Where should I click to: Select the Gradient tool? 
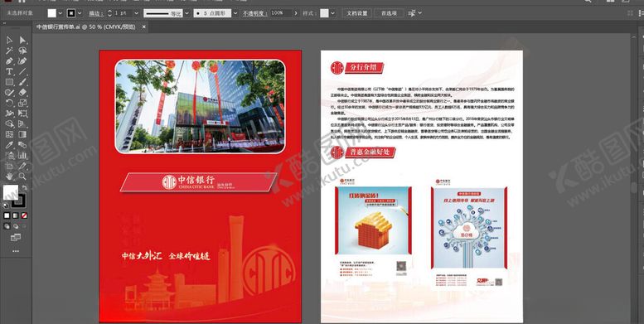click(x=22, y=134)
